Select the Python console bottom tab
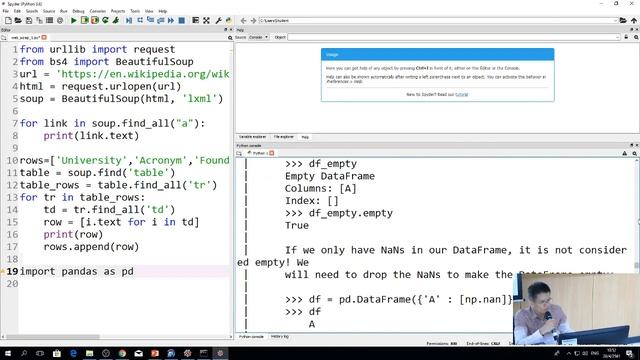Screen dimensions: 640x360 point(251,337)
